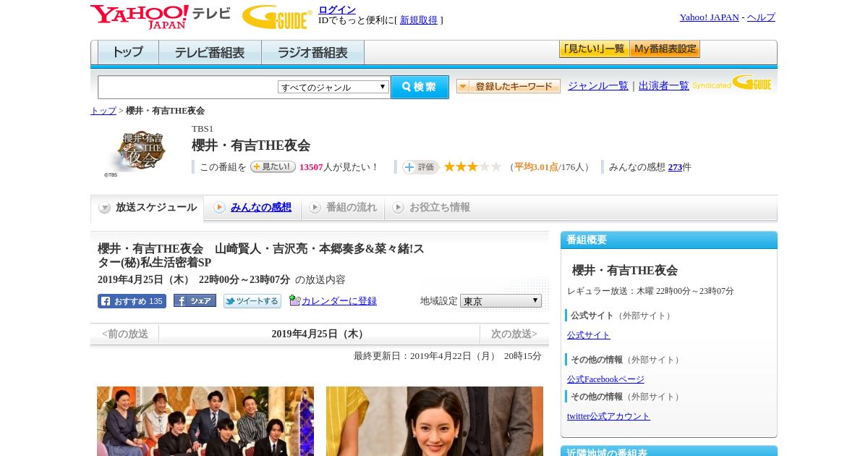Open the 地域設定 東京 region dropdown
The height and width of the screenshot is (456, 868).
pos(501,300)
